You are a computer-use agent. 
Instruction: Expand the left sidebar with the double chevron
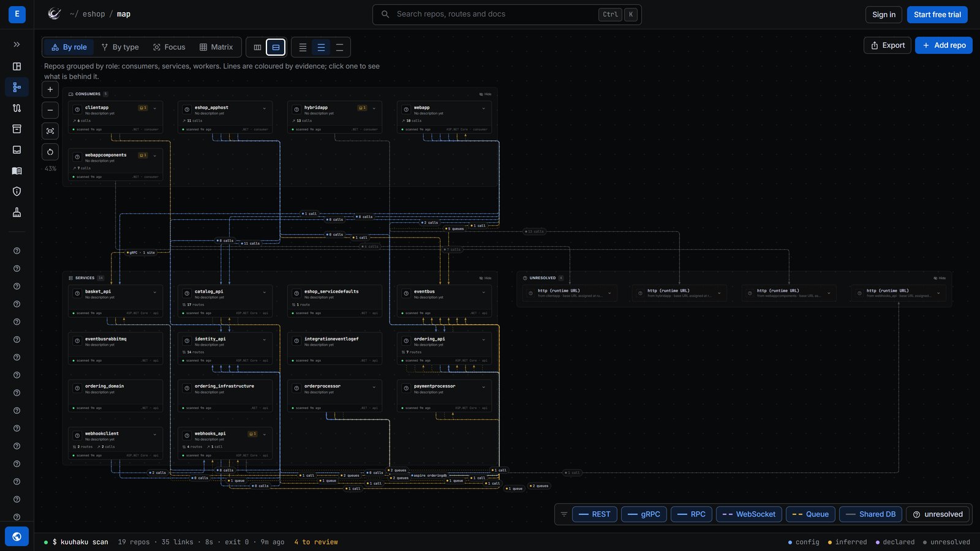click(17, 45)
